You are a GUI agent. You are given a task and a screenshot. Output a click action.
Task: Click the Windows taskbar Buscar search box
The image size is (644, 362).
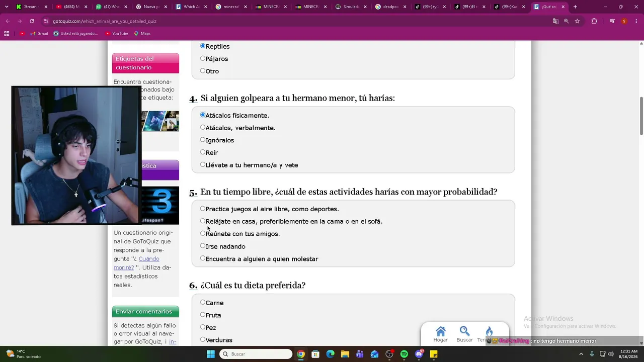[x=256, y=354]
